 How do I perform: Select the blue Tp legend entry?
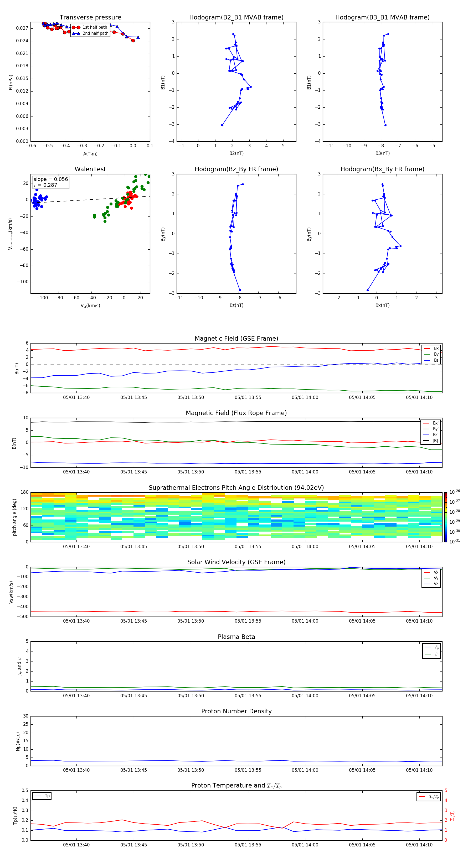[x=42, y=796]
